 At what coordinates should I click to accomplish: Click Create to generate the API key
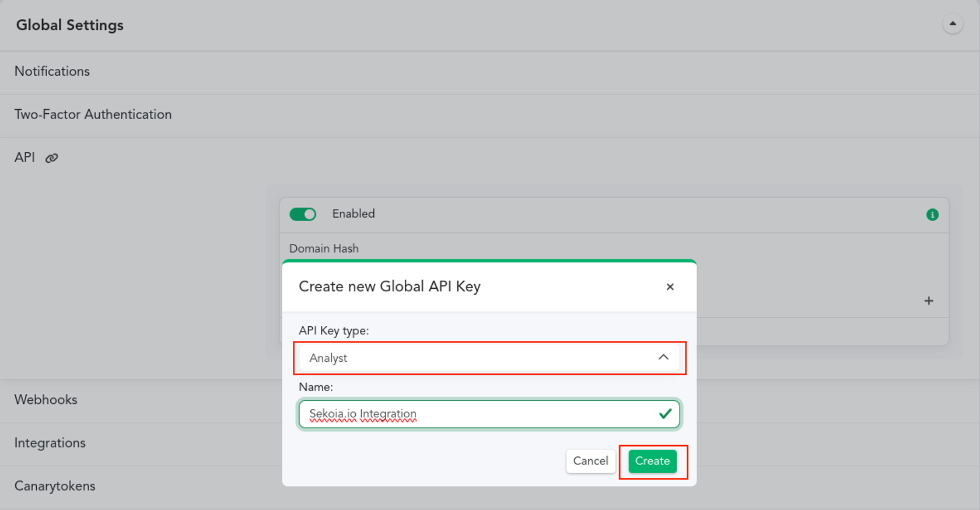652,461
